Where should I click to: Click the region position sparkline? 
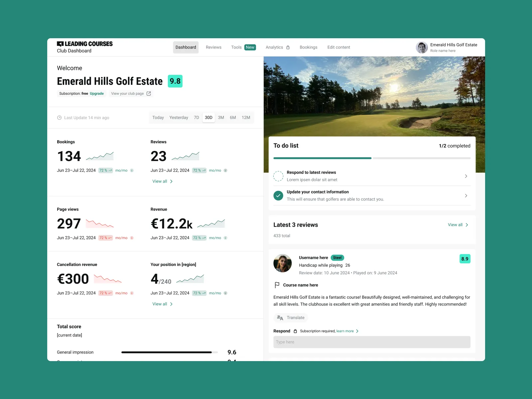[x=190, y=279]
